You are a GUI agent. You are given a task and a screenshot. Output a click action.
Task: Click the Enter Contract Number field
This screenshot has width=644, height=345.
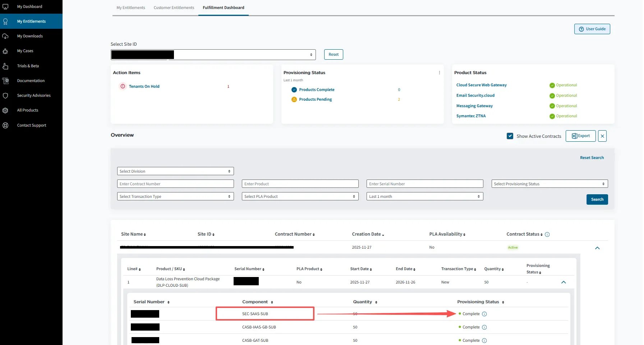175,184
